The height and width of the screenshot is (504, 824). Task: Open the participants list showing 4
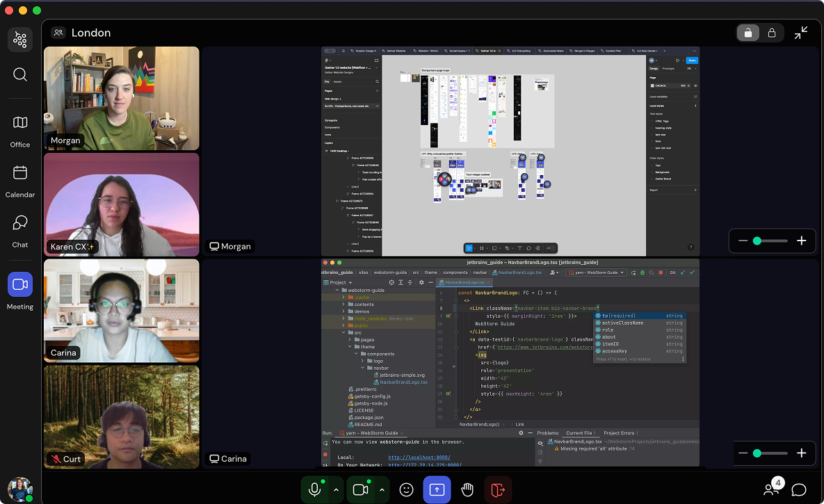tap(771, 489)
